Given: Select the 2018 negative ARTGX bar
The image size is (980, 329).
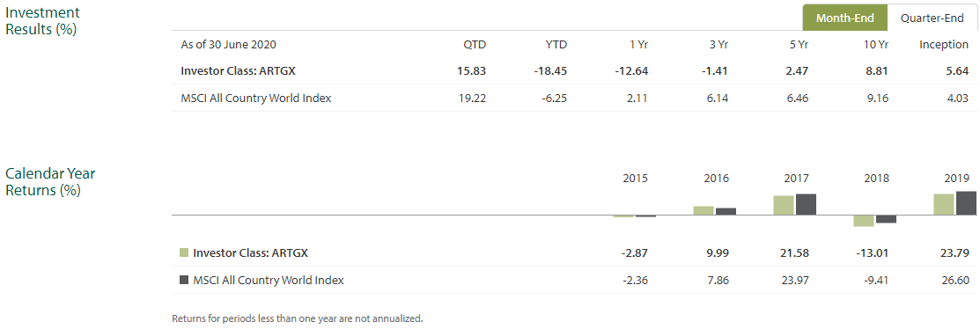Looking at the screenshot, I should point(863,221).
